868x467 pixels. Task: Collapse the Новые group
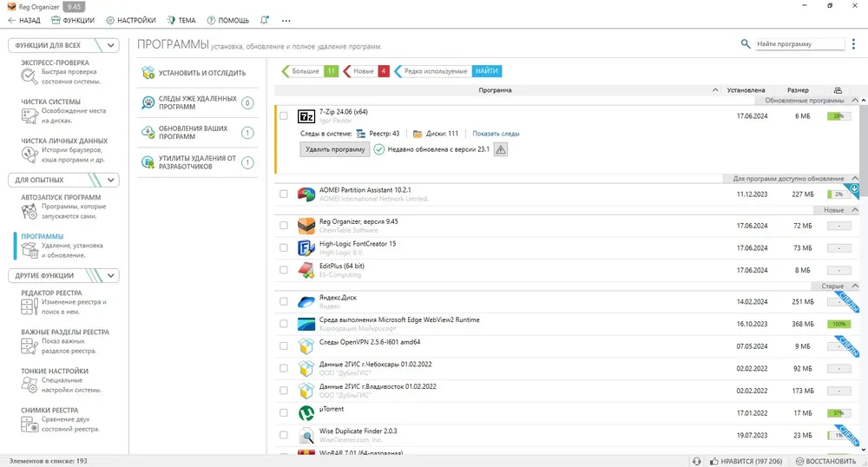pyautogui.click(x=855, y=210)
